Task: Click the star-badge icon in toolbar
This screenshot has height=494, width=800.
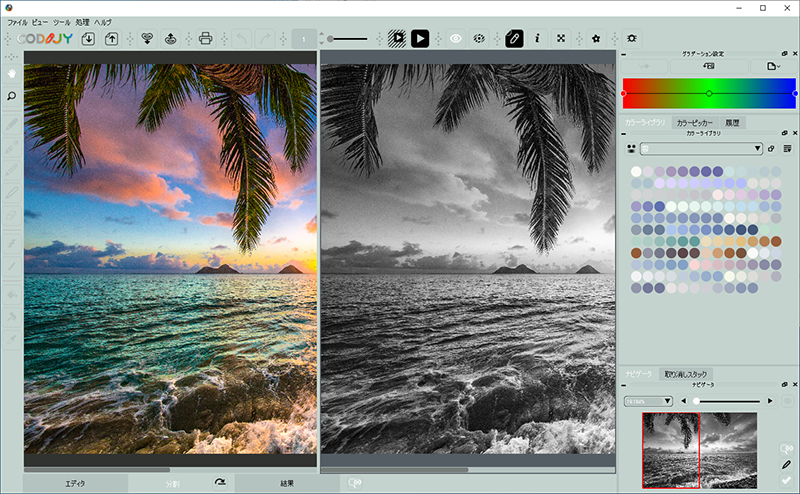Action: [x=596, y=39]
